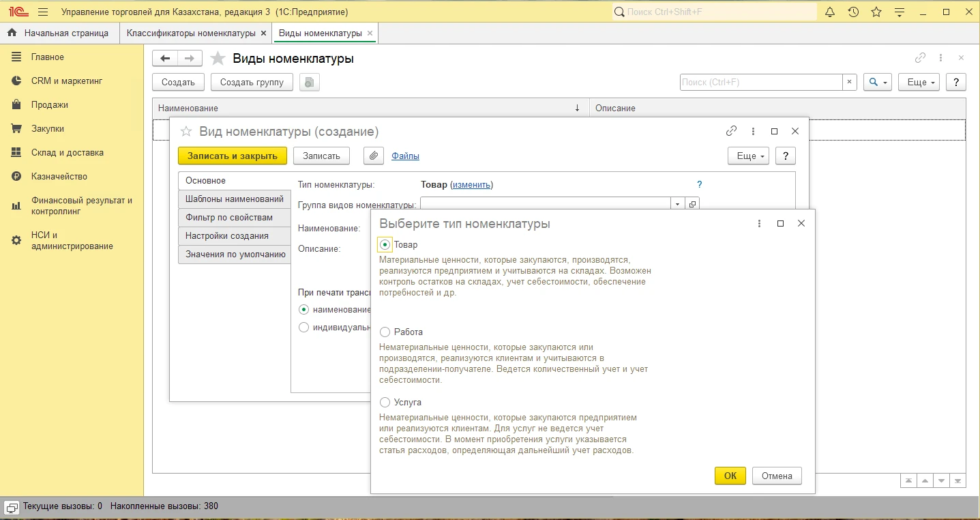Screen dimensions: 980x520
Task: Click the Записать button
Action: tap(321, 156)
